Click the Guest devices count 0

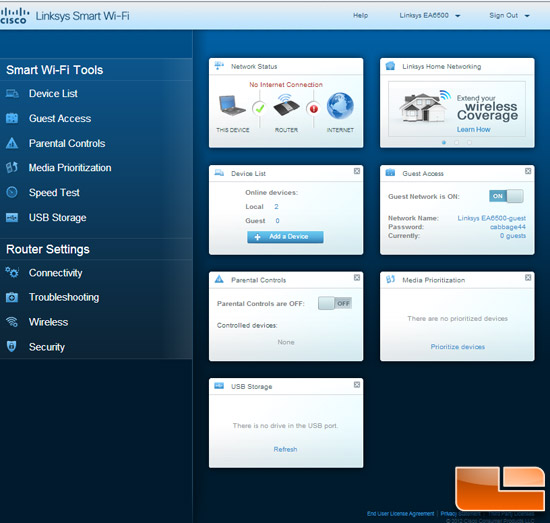tap(277, 221)
